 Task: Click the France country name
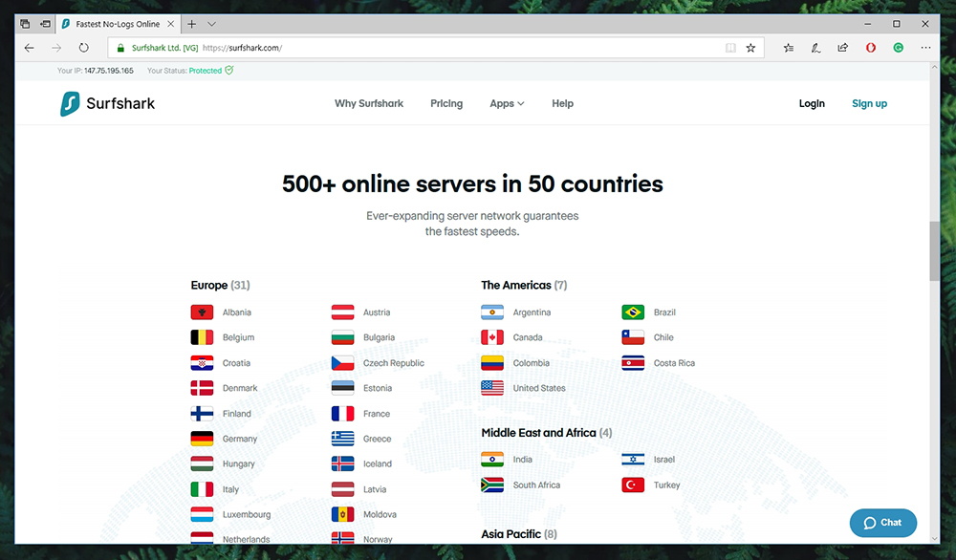click(x=376, y=414)
